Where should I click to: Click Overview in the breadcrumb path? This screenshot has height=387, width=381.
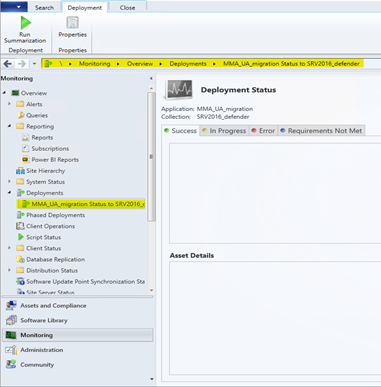coord(140,64)
